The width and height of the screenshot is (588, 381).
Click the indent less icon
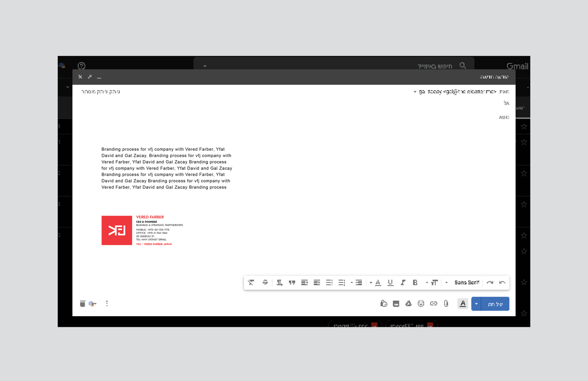317,283
